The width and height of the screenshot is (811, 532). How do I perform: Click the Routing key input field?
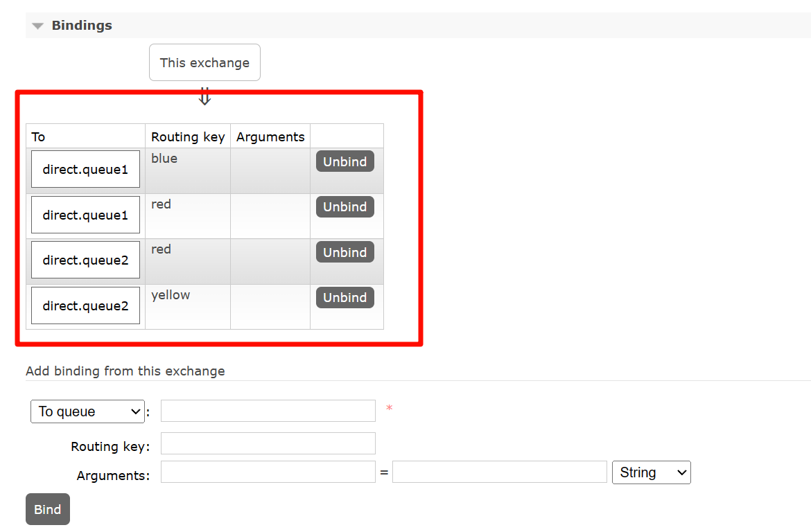268,443
